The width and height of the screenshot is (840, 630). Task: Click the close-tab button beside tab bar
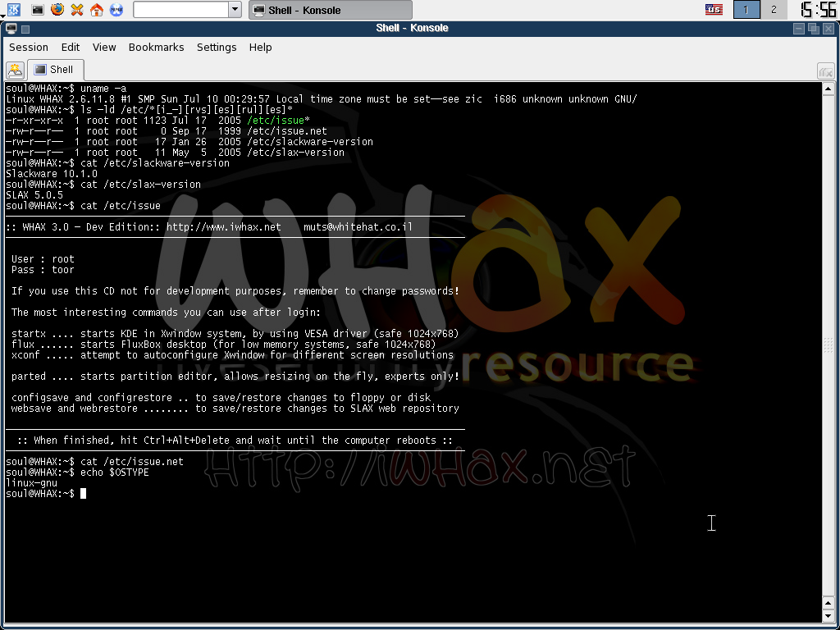pyautogui.click(x=825, y=71)
